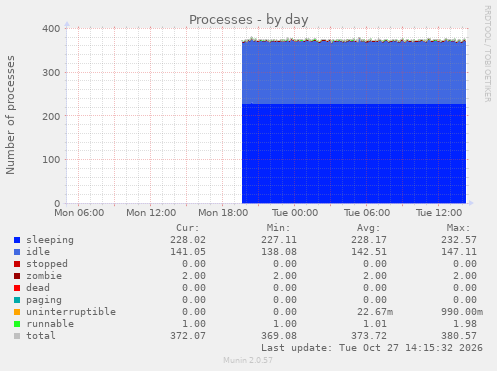Click total current value 372.07
497x371 pixels.
(188, 336)
